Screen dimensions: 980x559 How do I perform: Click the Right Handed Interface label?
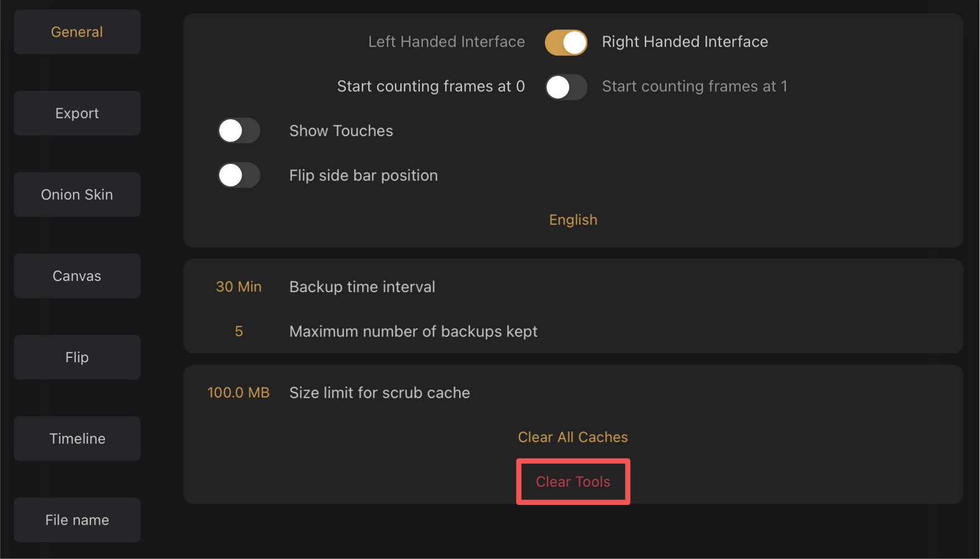pyautogui.click(x=685, y=42)
